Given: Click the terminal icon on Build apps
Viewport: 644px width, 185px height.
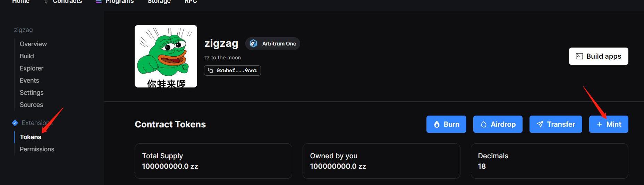Looking at the screenshot, I should [579, 56].
